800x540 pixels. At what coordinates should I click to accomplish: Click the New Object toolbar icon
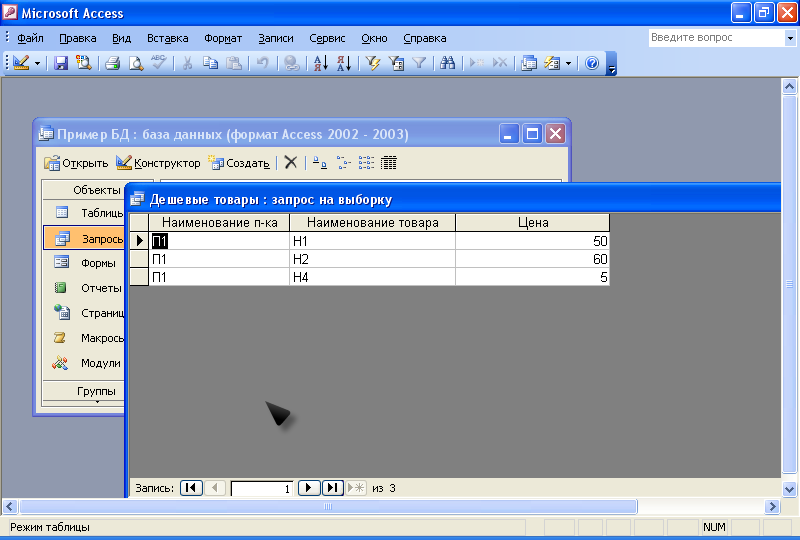(x=552, y=63)
